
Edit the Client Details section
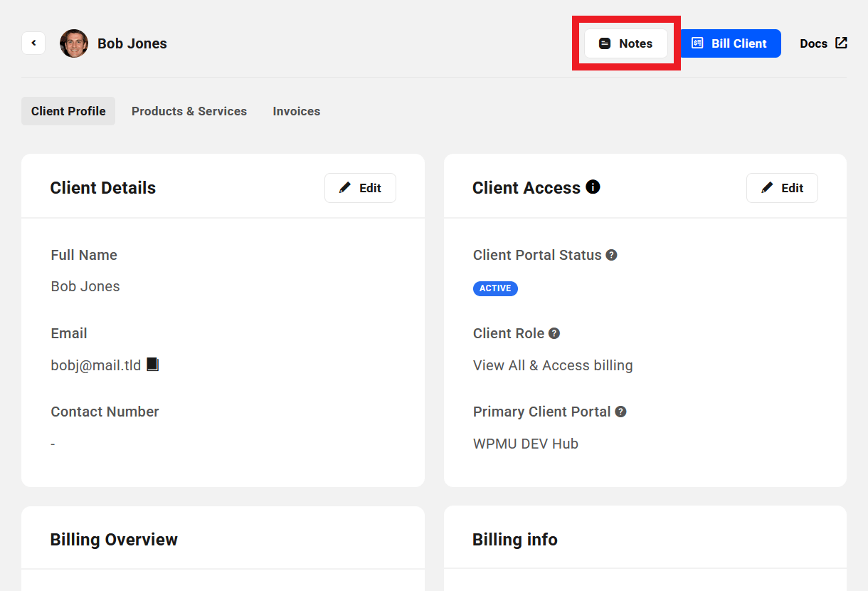pyautogui.click(x=360, y=188)
